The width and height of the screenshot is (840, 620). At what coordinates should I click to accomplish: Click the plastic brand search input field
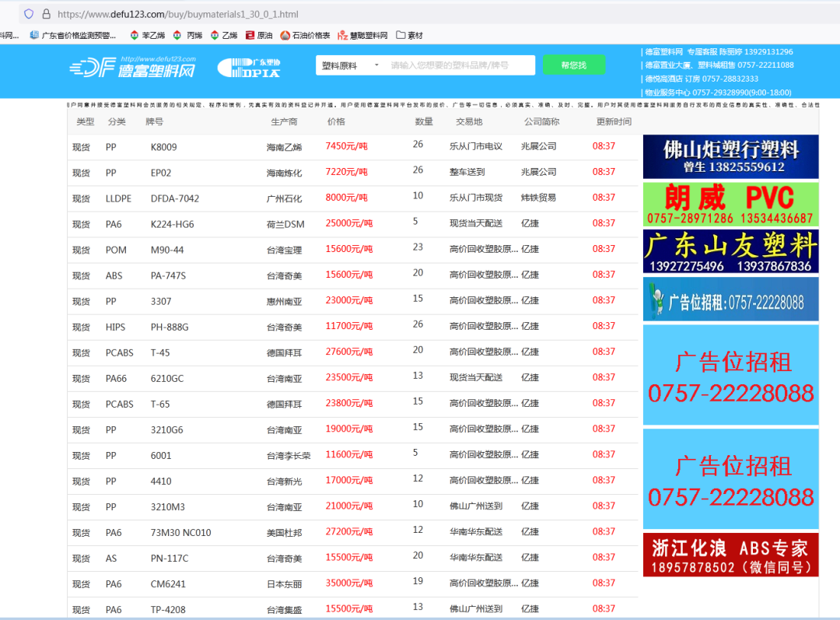(460, 65)
